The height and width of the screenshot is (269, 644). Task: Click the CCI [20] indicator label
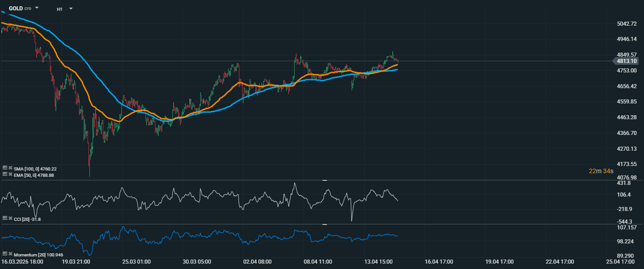[27, 219]
